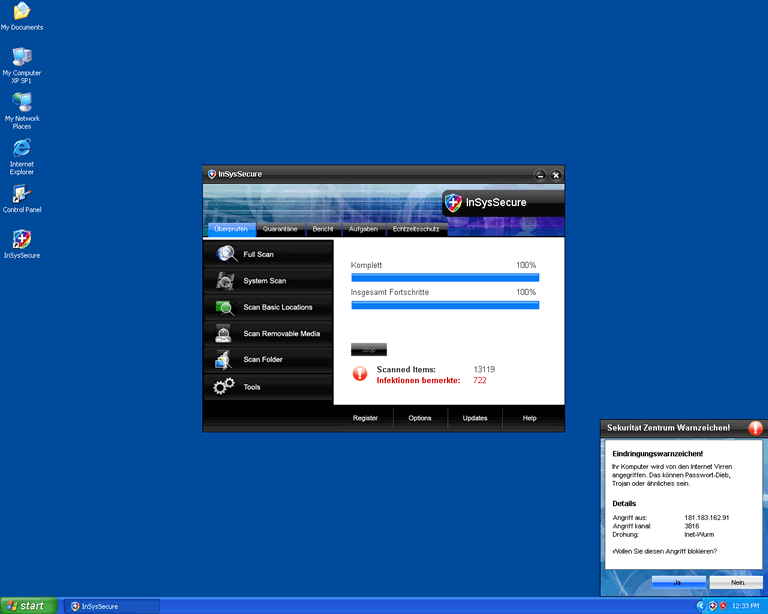Select the Aufgaben tab
768x614 pixels.
[x=363, y=229]
